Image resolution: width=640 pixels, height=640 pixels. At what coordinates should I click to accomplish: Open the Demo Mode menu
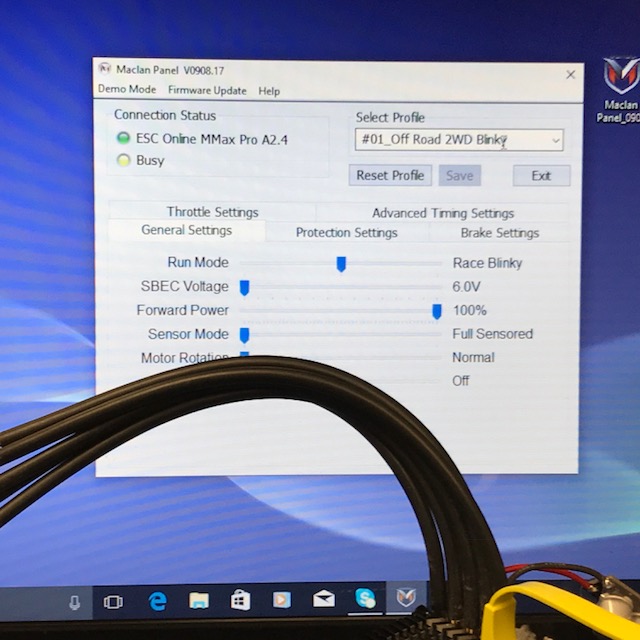coord(126,90)
